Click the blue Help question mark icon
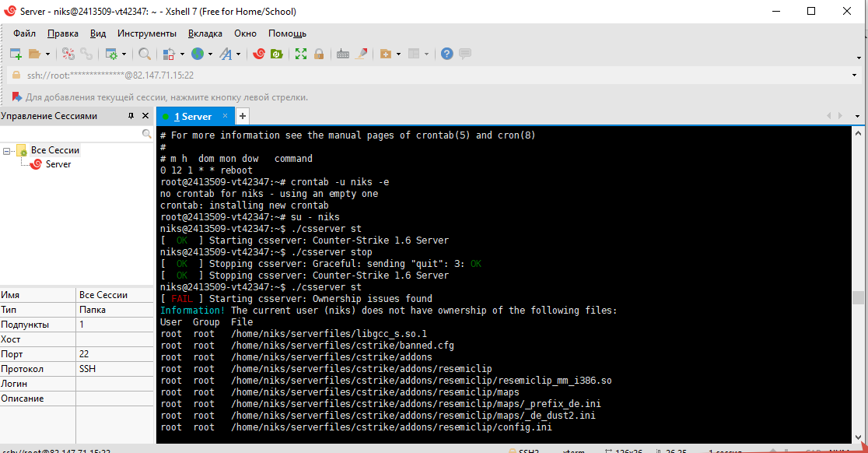The image size is (868, 453). (x=447, y=54)
